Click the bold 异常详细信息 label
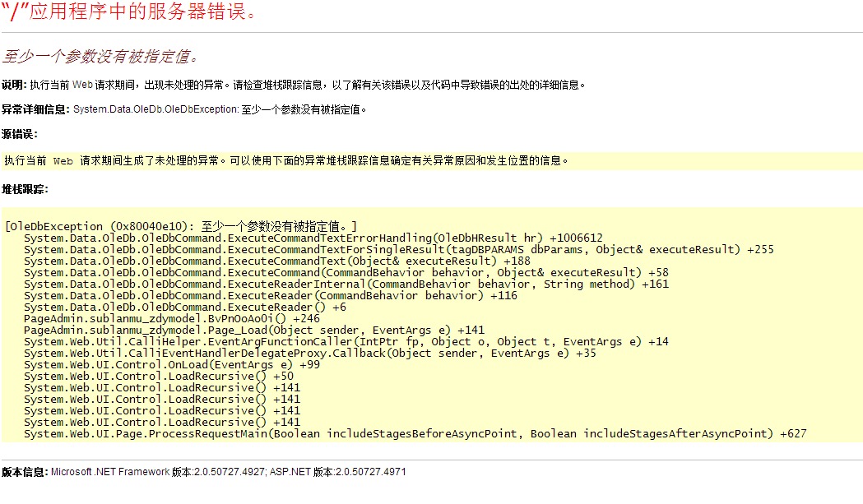This screenshot has height=504, width=863. pos(35,109)
